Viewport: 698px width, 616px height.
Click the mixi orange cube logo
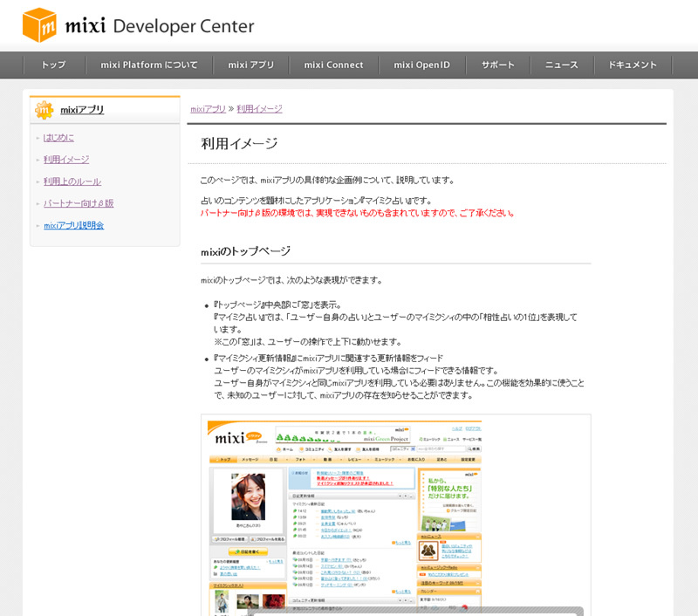click(x=39, y=25)
